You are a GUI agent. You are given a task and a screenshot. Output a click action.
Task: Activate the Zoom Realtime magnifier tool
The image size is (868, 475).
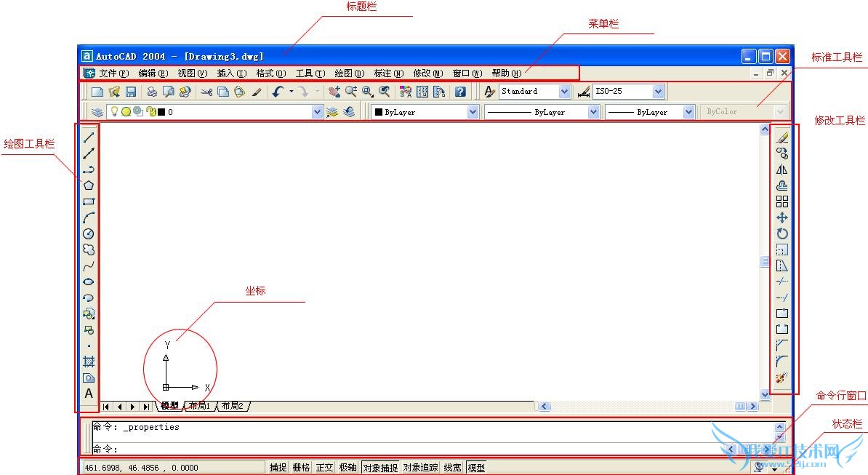pos(350,92)
